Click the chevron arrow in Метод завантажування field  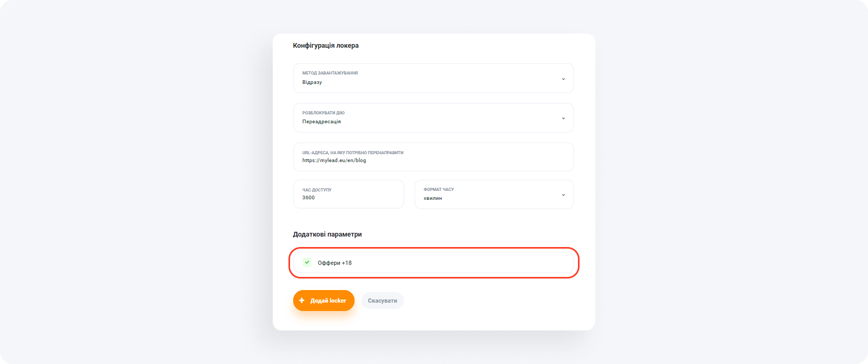pos(563,79)
